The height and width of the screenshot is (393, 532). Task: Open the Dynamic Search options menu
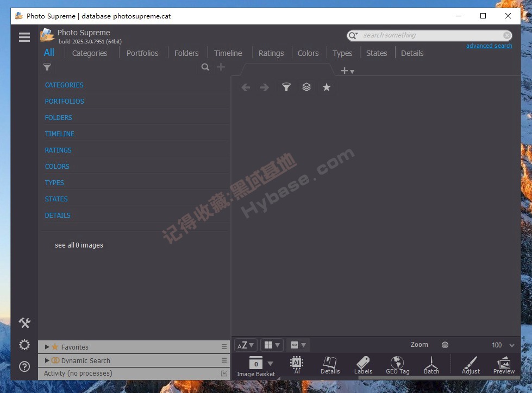point(224,360)
